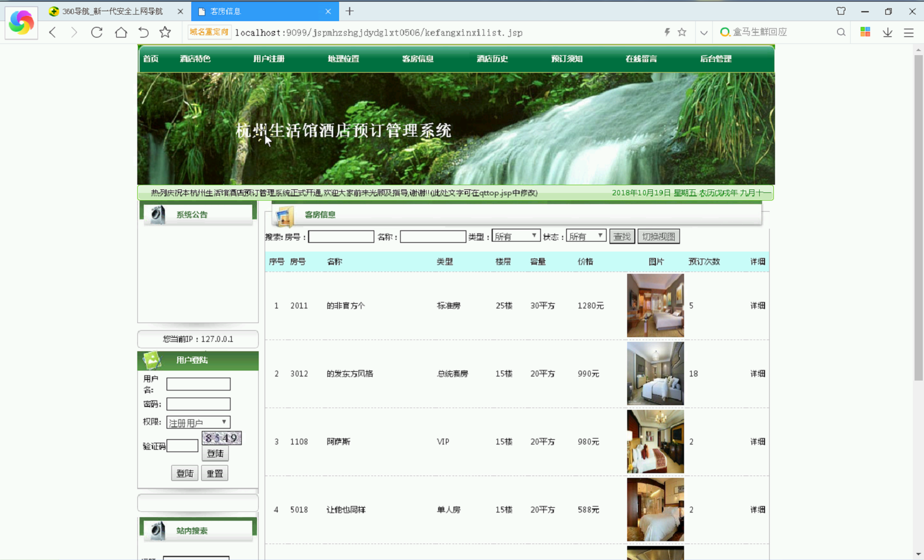Click the 域名重定向 badge

tap(209, 32)
